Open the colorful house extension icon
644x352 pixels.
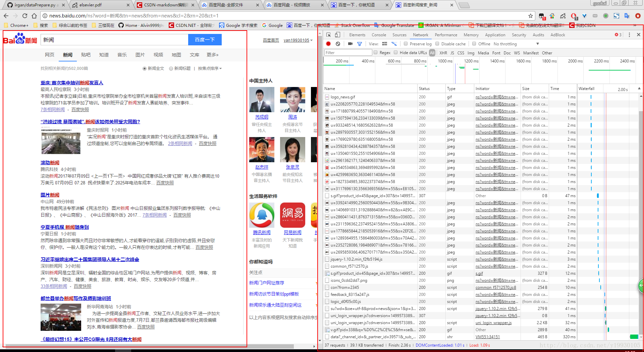(552, 16)
